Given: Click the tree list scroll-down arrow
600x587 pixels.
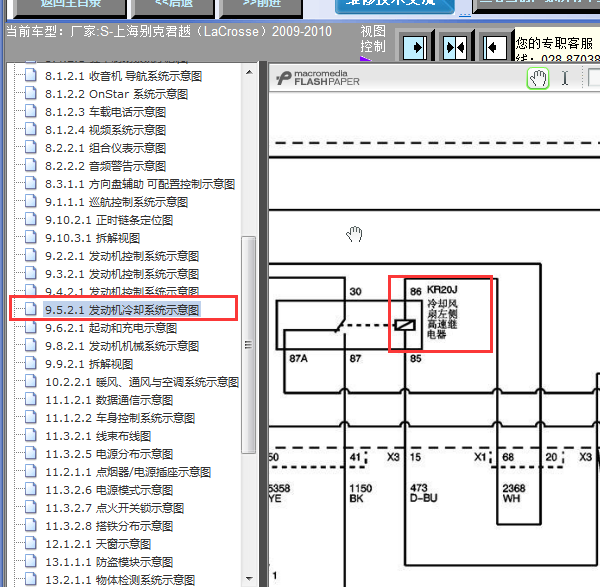Looking at the screenshot, I should coord(249,579).
